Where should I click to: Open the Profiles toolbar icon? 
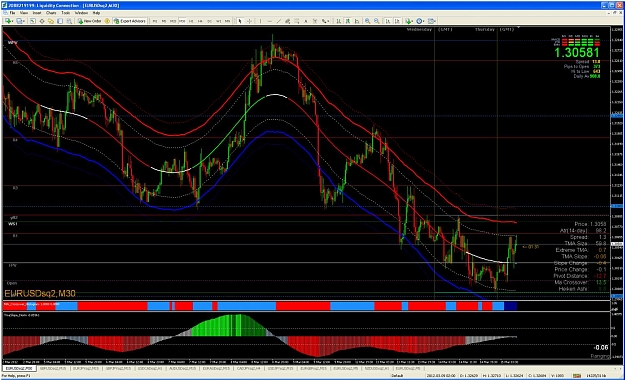[20, 21]
